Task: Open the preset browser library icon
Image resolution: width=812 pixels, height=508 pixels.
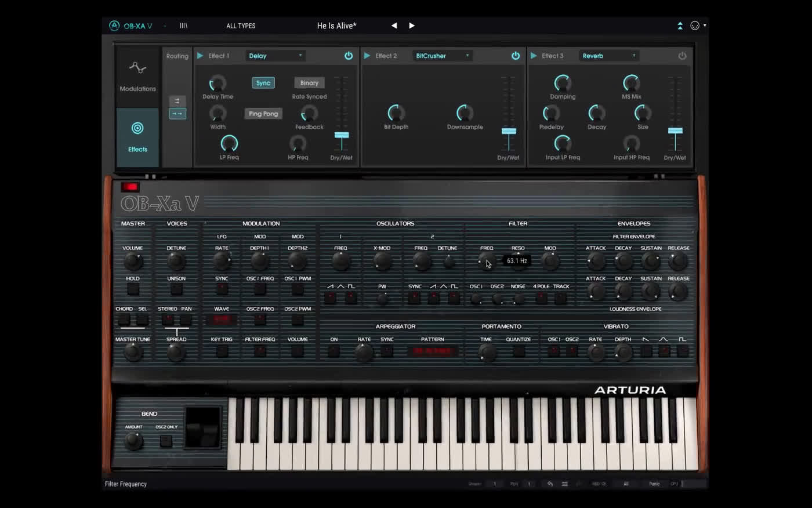Action: point(183,26)
